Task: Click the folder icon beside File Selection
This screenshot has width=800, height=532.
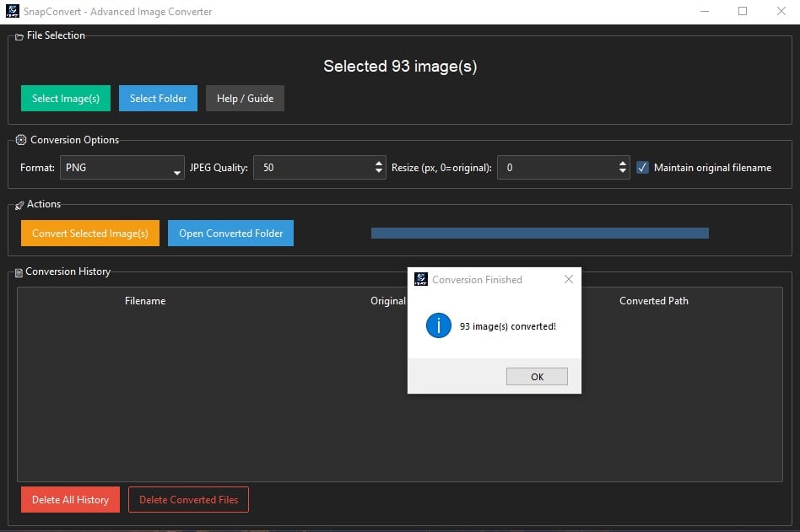Action: tap(19, 37)
